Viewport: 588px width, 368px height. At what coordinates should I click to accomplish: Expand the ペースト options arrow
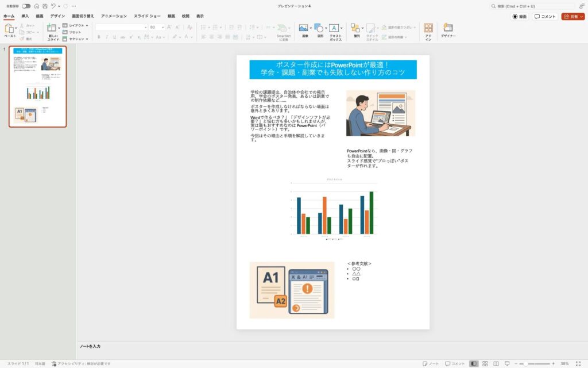16,28
